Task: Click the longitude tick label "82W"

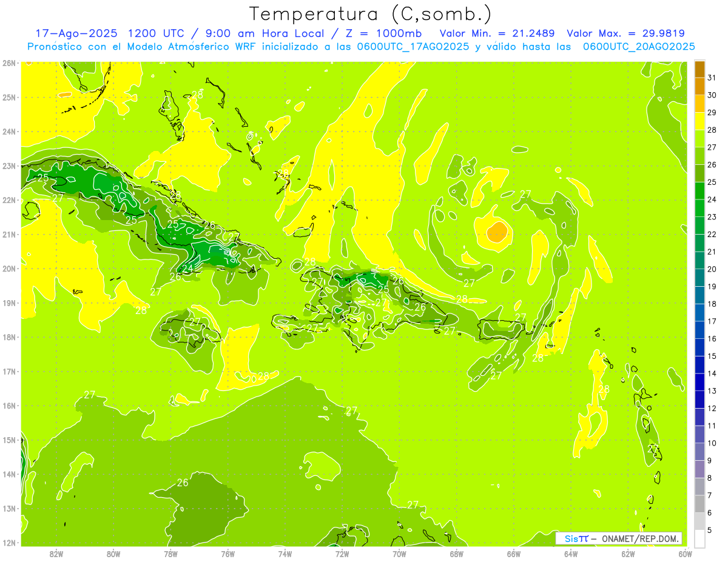Action: (x=56, y=554)
